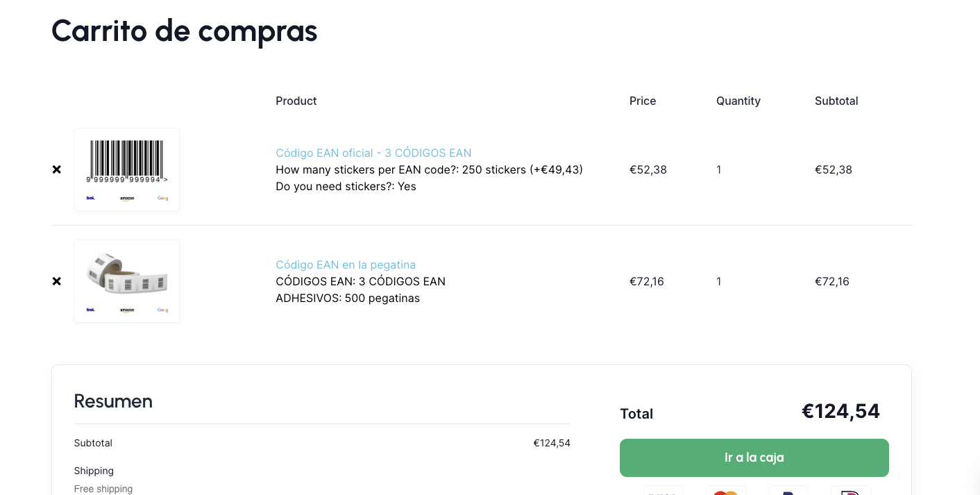Viewport: 980px width, 495px height.
Task: Click the quantity value of the sticker item
Action: pos(719,281)
